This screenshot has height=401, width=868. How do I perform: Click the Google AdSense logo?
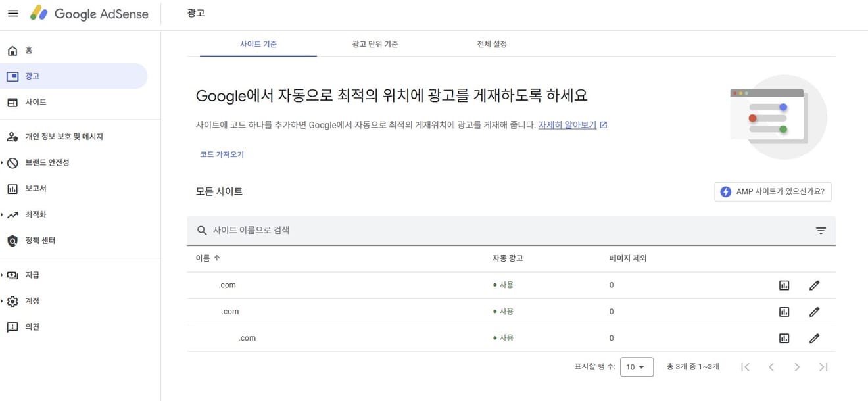[89, 13]
